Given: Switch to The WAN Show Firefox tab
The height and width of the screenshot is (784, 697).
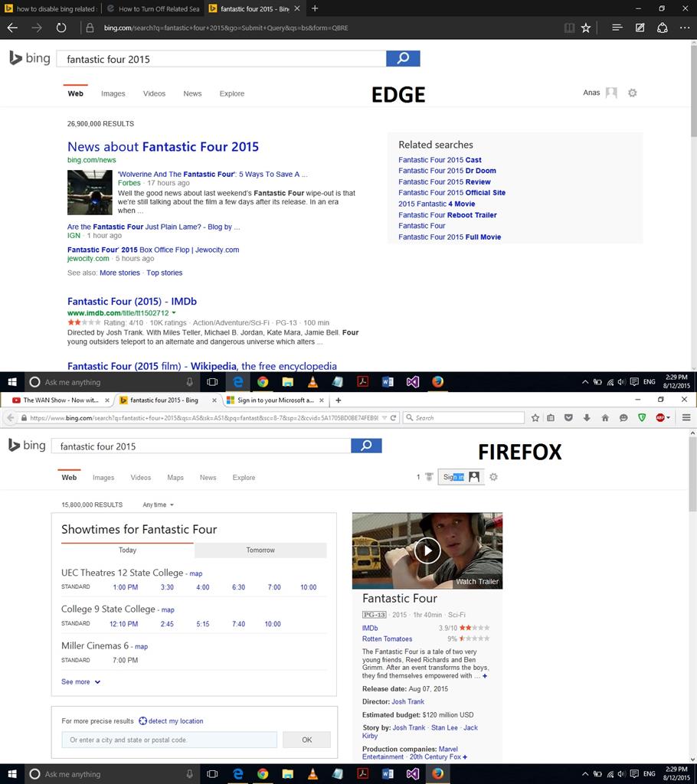Looking at the screenshot, I should coord(60,400).
